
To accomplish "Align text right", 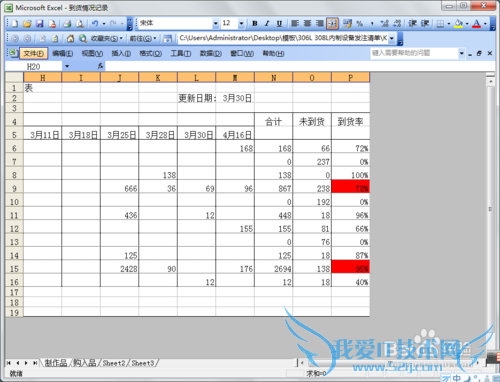I will coord(320,23).
